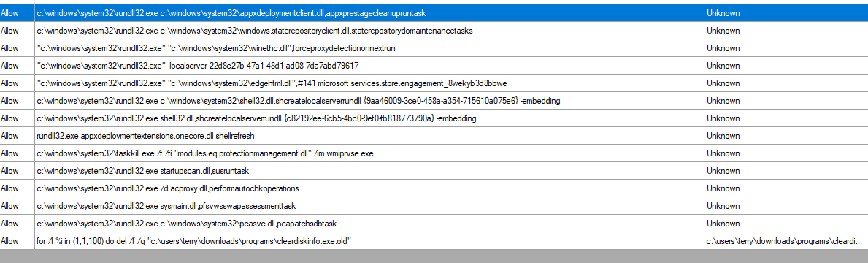Click Unknown in the {c82192ee -embedding row
Screen dimensions: 868x263
coord(723,118)
